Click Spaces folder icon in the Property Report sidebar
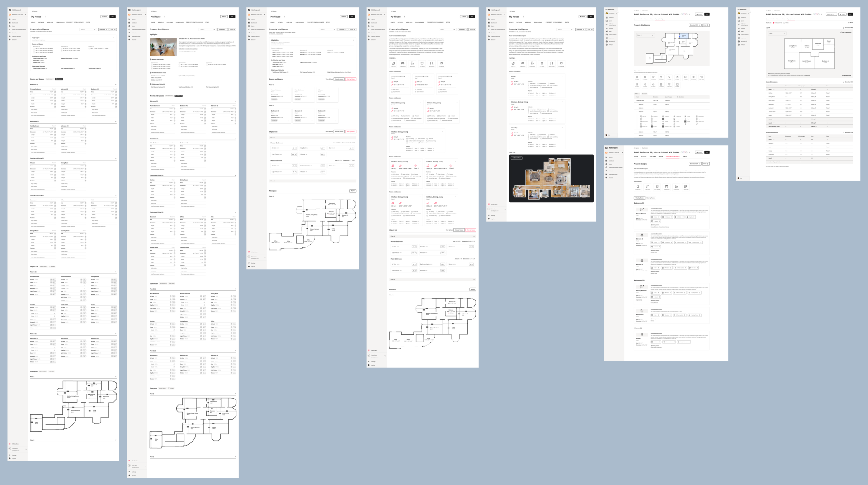 [x=739, y=21]
